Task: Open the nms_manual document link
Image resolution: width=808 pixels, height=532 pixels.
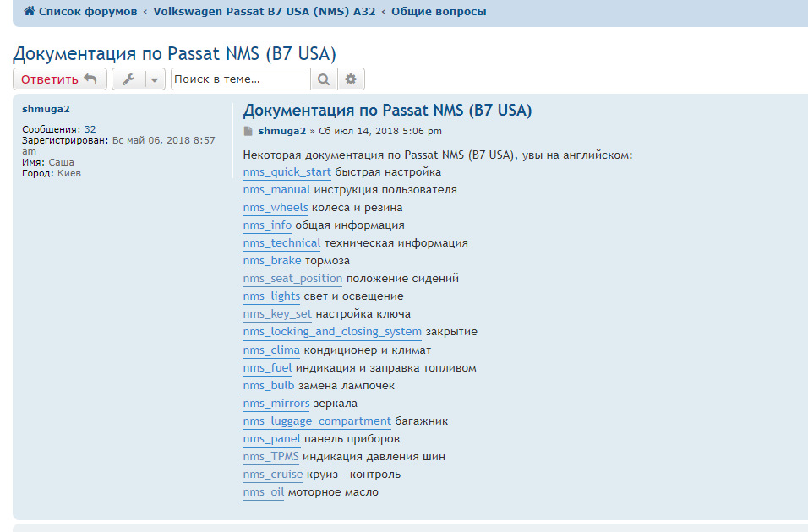Action: (276, 190)
